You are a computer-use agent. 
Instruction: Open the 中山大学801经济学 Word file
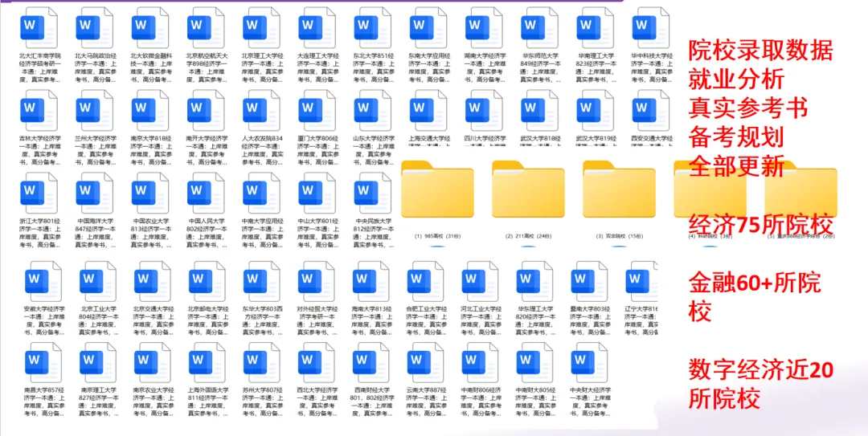[317, 193]
